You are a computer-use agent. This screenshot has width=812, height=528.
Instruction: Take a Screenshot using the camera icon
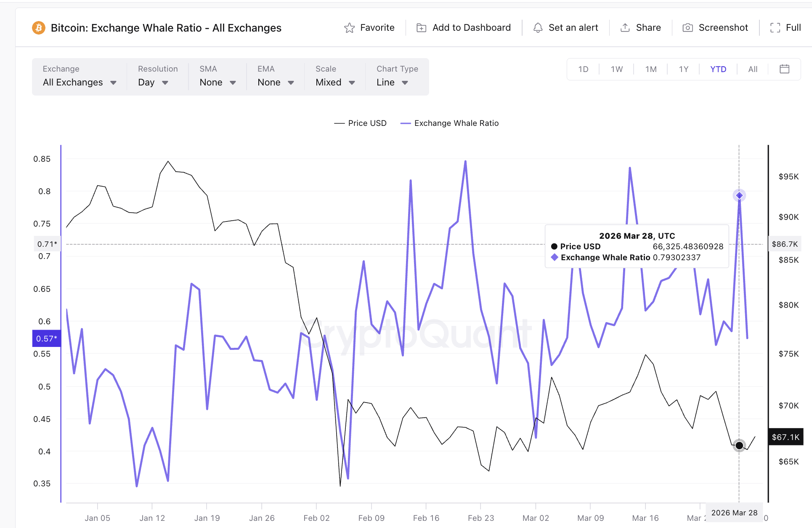688,27
